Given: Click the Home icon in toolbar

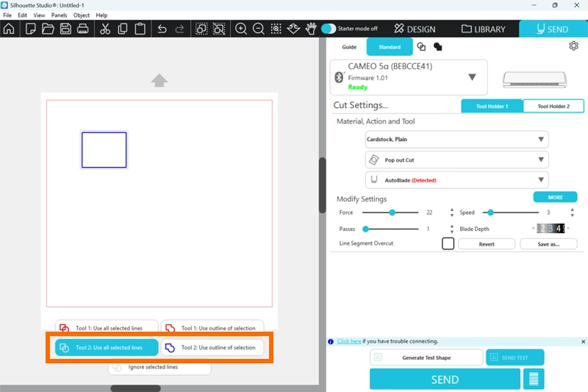Looking at the screenshot, I should (x=9, y=29).
